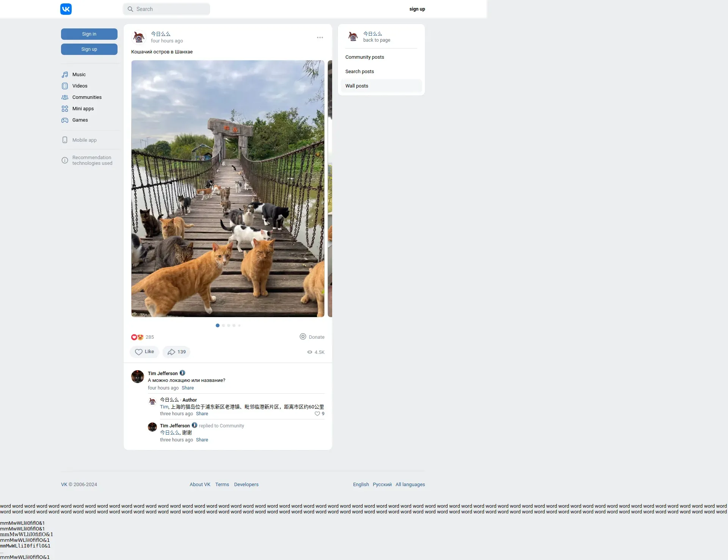Screen dimensions: 728x560
Task: Click the Mobile app phone icon
Action: [x=65, y=140]
